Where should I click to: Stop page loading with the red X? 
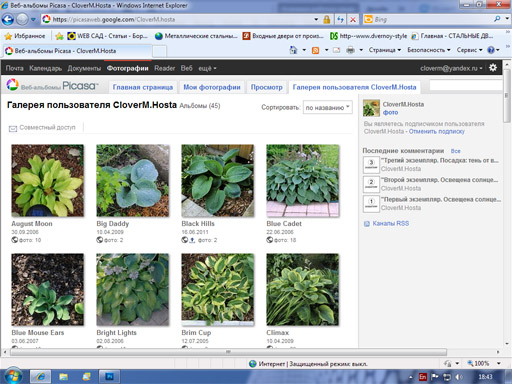353,19
